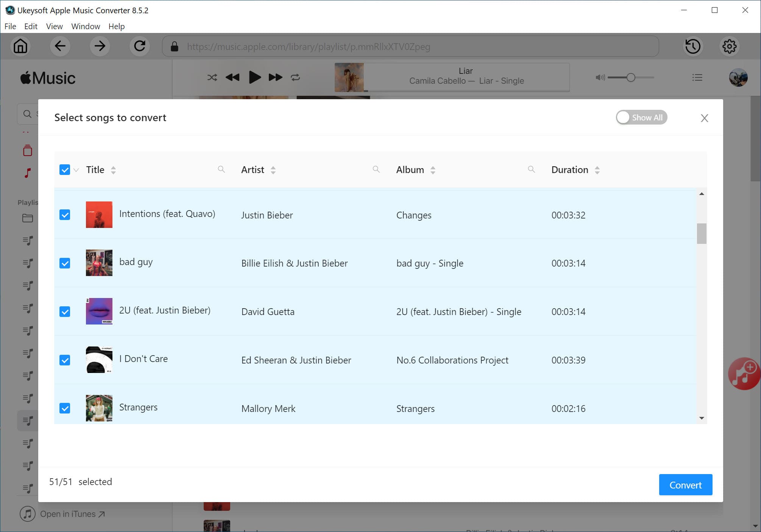This screenshot has width=761, height=532.
Task: Click the song list scrollbar thumb
Action: [702, 234]
